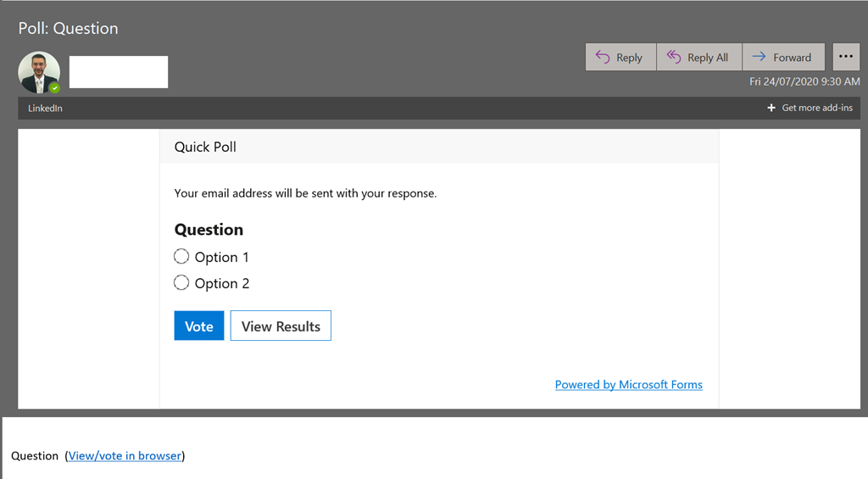The image size is (868, 479).
Task: Click the Quick Poll header bar
Action: (438, 147)
